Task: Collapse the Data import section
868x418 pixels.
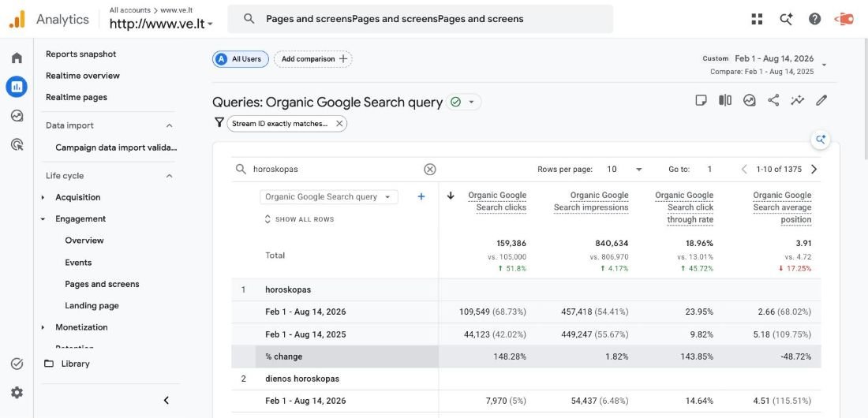Action: (x=170, y=125)
